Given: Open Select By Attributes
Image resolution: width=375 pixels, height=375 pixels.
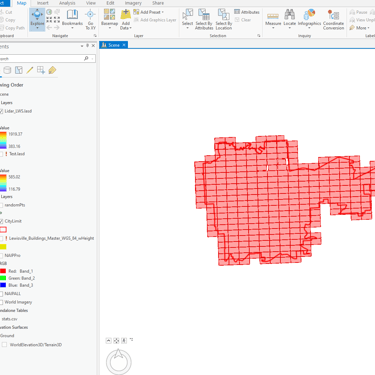Looking at the screenshot, I should pyautogui.click(x=204, y=19).
